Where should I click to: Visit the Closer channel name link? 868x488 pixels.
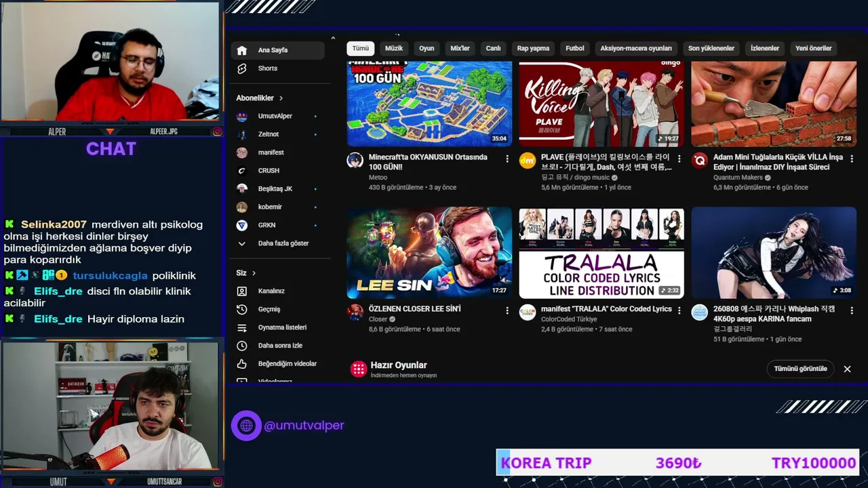(378, 319)
